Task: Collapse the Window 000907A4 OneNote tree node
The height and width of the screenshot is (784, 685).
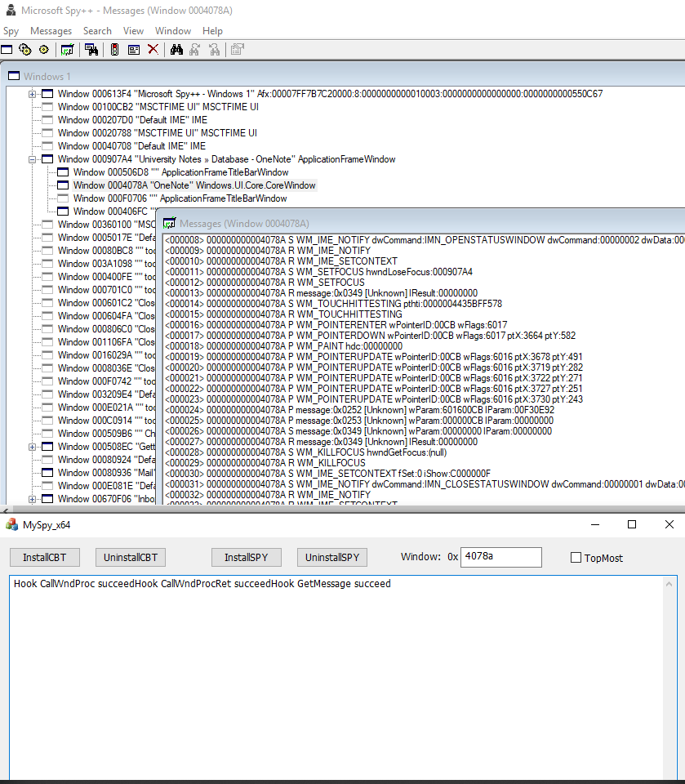Action: click(32, 159)
